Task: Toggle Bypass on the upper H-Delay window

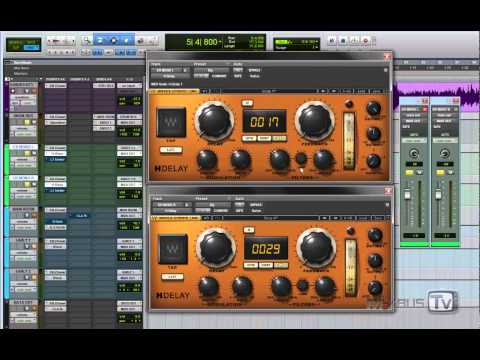Action: pos(255,70)
